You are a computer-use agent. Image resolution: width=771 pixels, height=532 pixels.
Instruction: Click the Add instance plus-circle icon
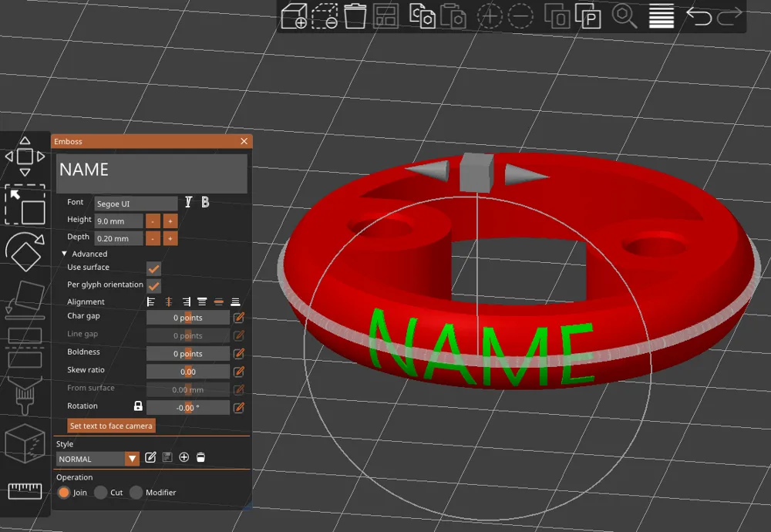490,15
